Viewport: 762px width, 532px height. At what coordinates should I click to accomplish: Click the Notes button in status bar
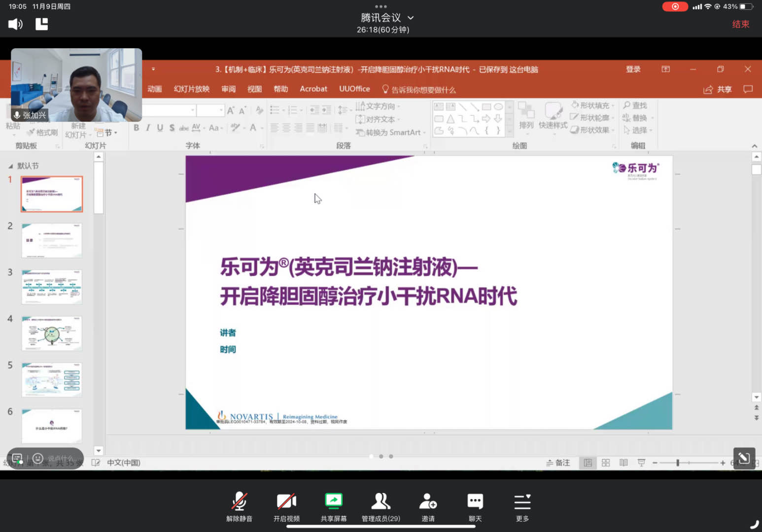tap(558, 463)
